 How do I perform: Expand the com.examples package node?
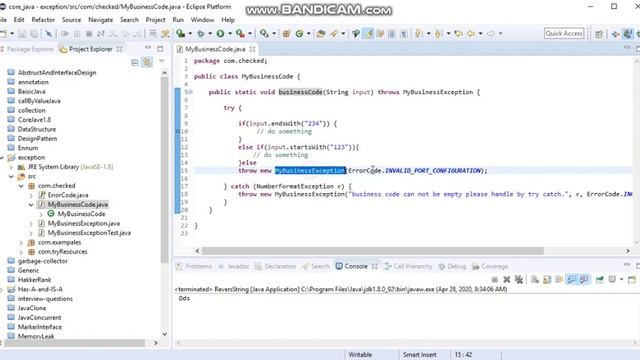[x=21, y=242]
